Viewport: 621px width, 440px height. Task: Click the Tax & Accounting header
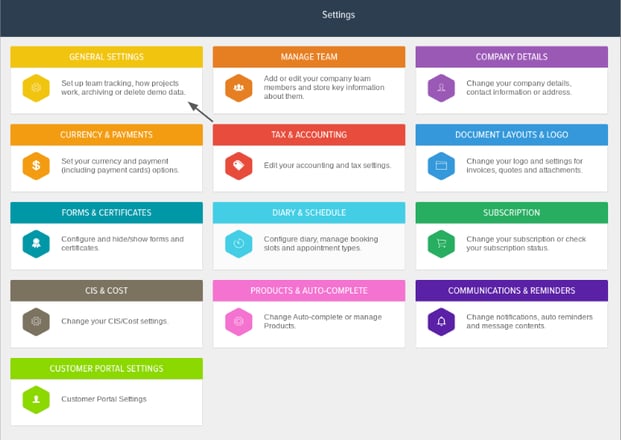click(x=309, y=135)
